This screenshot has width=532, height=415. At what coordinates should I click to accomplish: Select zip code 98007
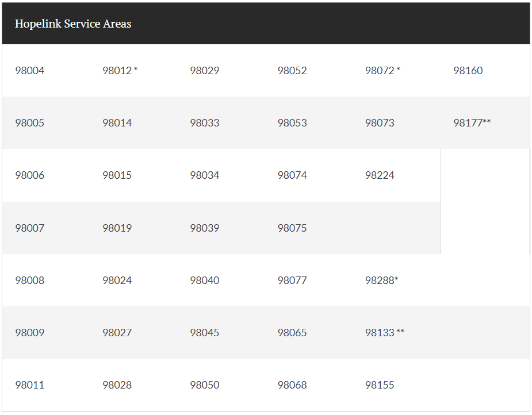(29, 228)
